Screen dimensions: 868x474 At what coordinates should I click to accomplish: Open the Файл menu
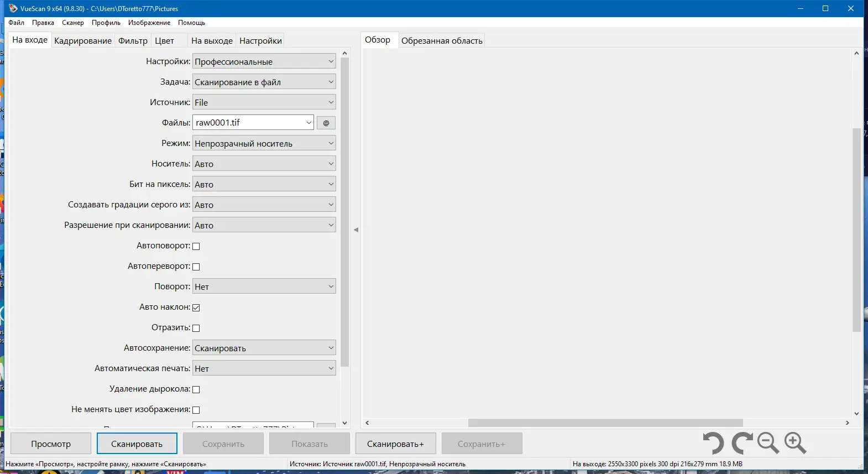(x=17, y=23)
